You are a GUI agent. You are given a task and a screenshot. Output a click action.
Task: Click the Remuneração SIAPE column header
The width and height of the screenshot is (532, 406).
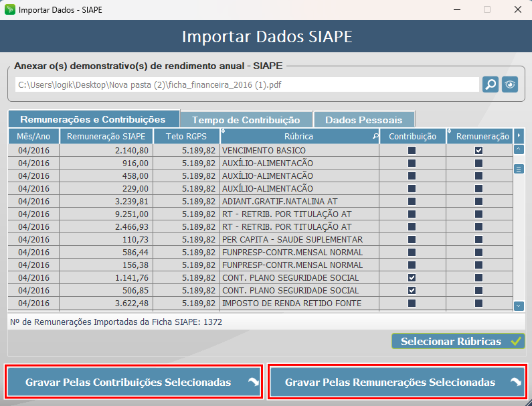coord(106,136)
